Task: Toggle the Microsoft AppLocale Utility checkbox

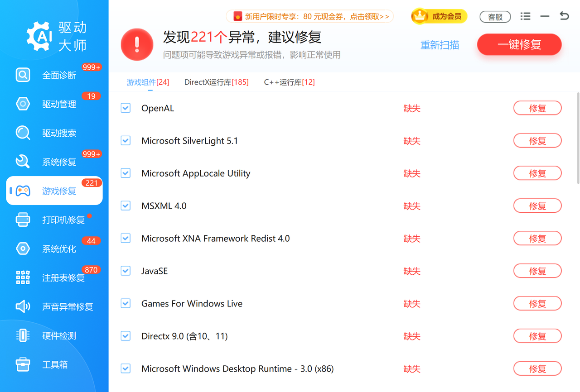Action: 126,173
